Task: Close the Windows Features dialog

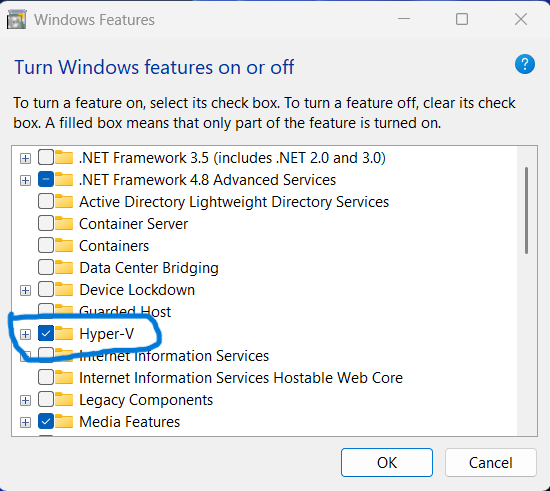Action: [x=521, y=19]
